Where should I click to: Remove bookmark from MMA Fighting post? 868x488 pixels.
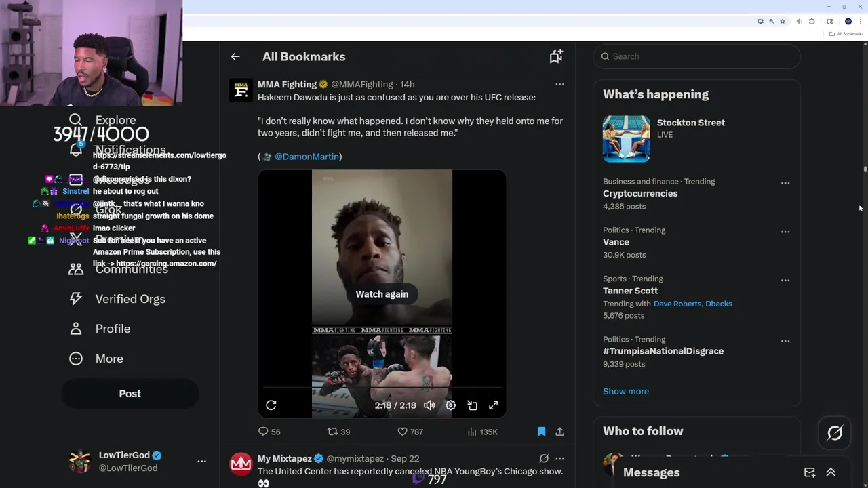tap(541, 432)
